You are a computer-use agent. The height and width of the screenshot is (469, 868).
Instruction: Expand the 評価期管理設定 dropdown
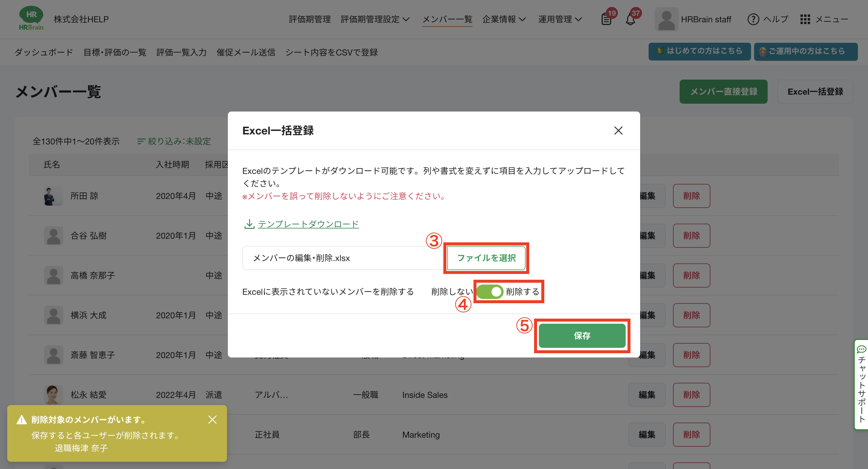pos(375,20)
